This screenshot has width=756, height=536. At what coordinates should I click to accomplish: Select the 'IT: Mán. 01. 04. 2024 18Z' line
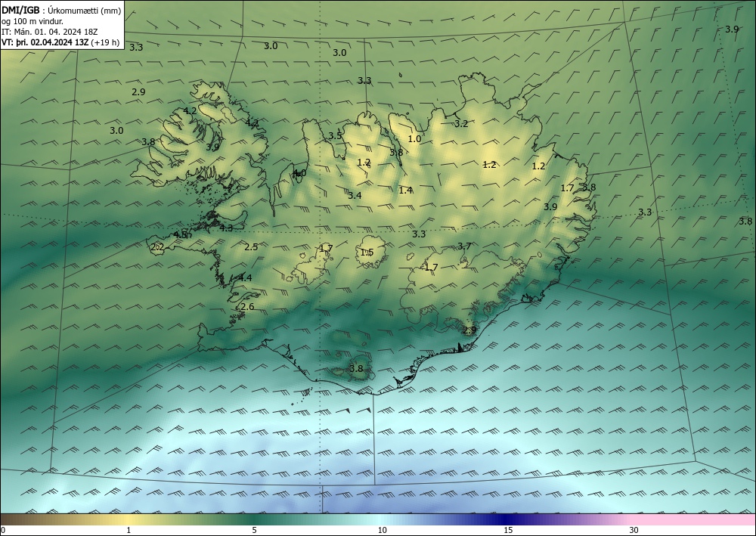50,32
